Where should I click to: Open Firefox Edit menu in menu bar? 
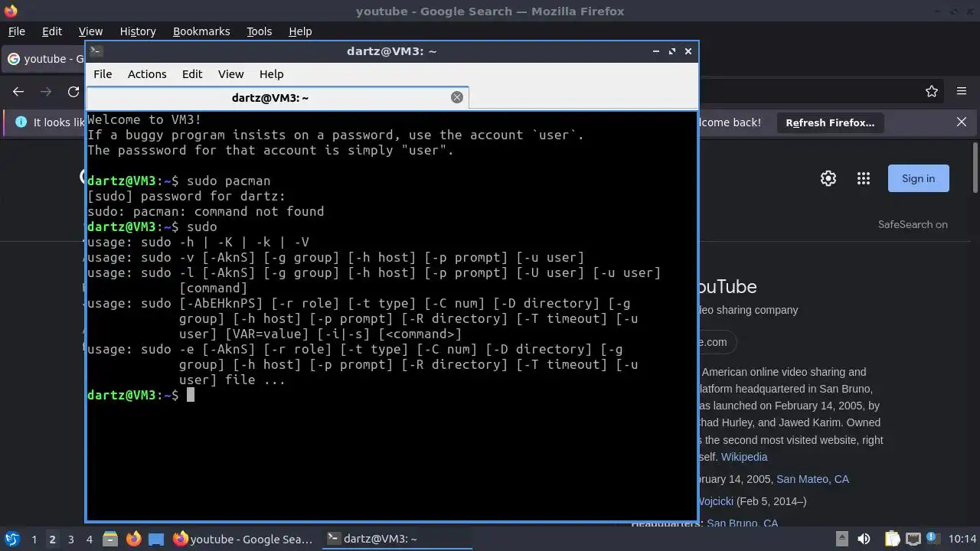[52, 31]
